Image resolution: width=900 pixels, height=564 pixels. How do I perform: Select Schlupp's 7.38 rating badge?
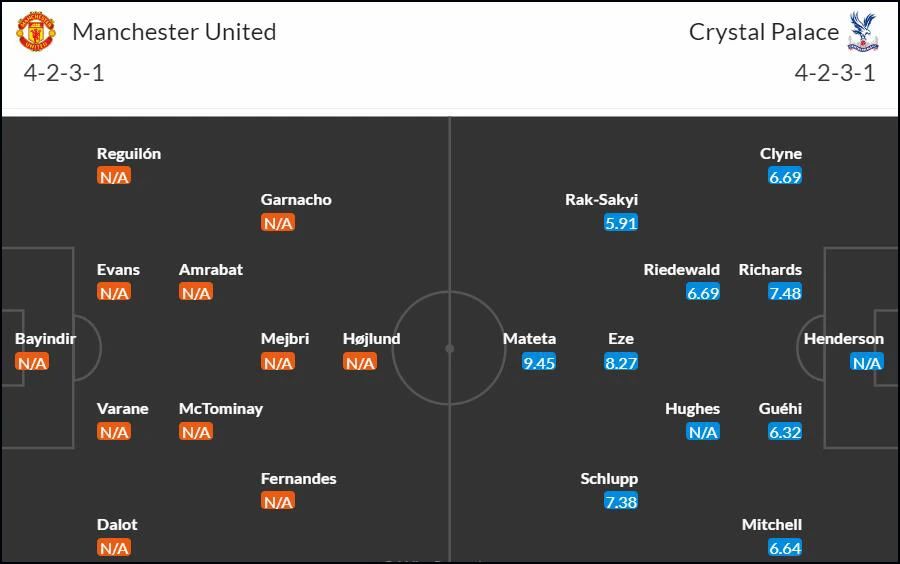(x=621, y=501)
